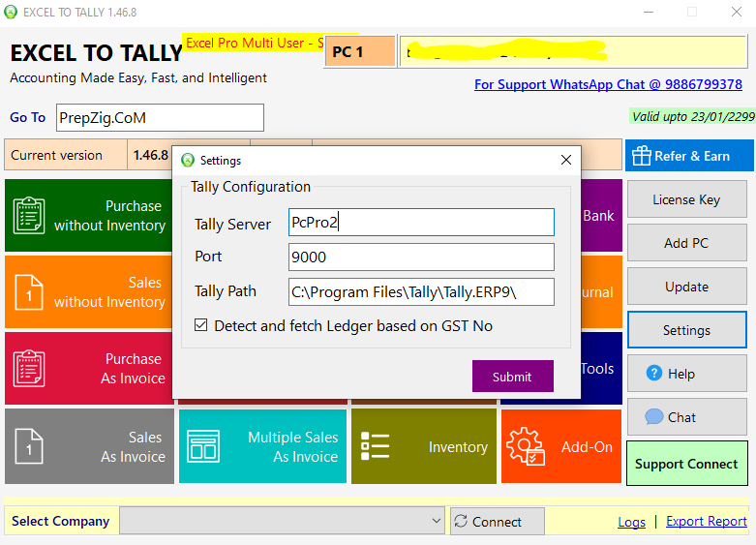Screen dimensions: 756x545
Task: Open the Add-On tile
Action: point(561,446)
